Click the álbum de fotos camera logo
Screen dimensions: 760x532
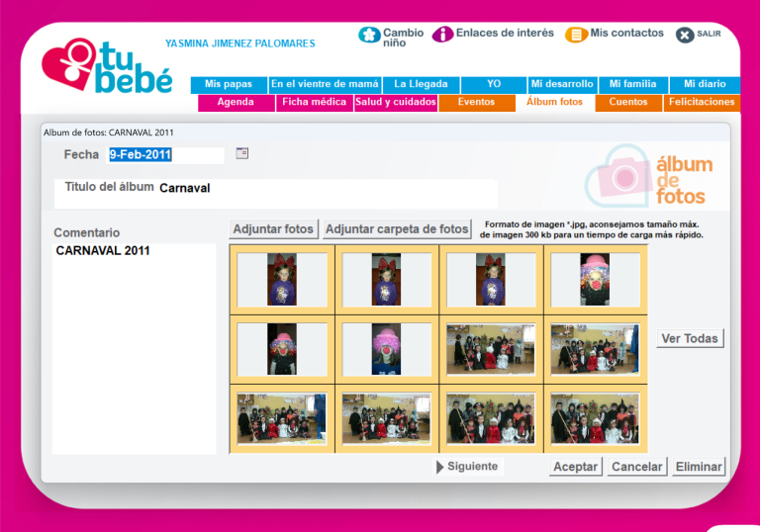point(618,175)
